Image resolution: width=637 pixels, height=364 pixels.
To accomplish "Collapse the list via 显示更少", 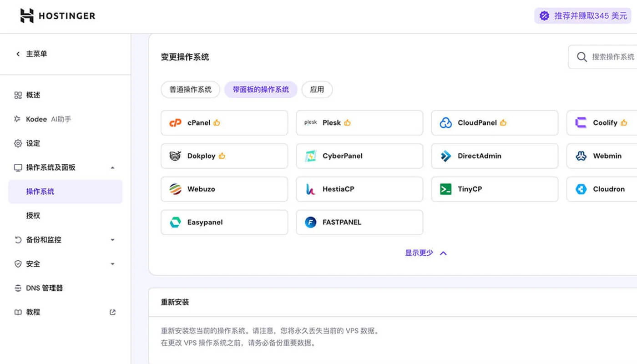I will coord(425,253).
